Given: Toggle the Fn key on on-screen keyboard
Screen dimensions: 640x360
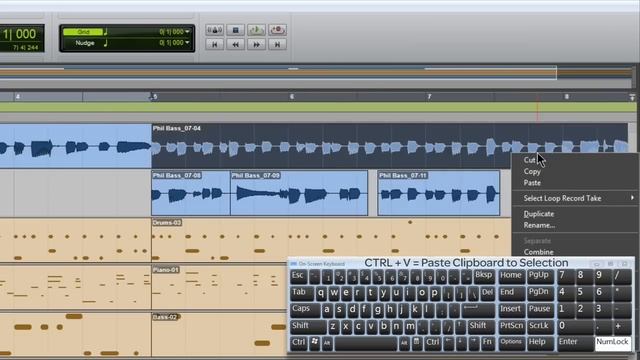Looking at the screenshot, I should (487, 343).
